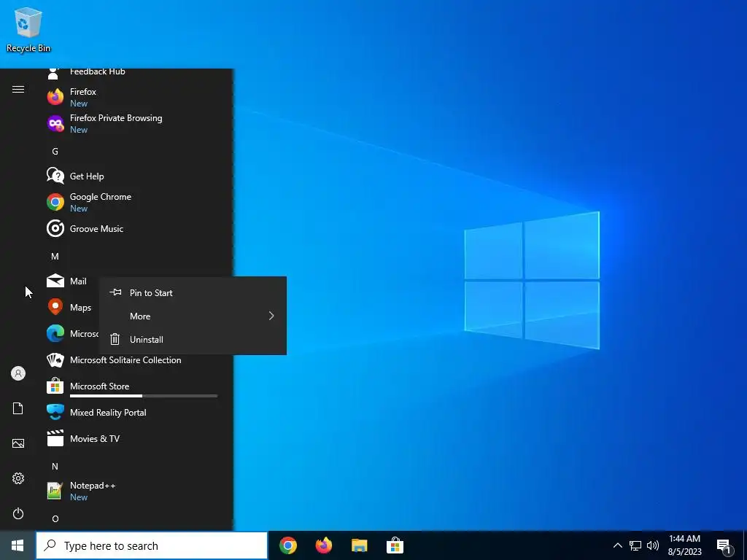This screenshot has width=747, height=560.
Task: Open Microsoft Edge icon in list
Action: 55,333
